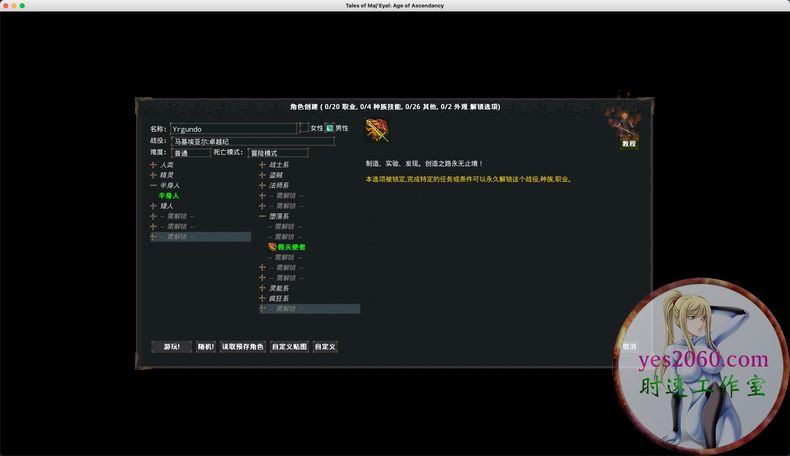The image size is (790, 456).
Task: Click the plus icon beside 灵能系
Action: point(262,288)
